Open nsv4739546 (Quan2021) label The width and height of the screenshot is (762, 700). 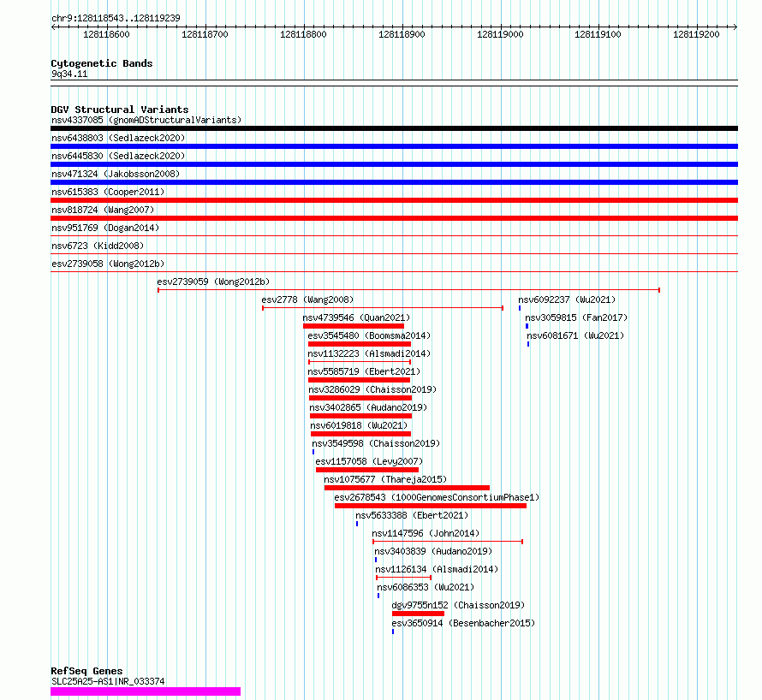tap(356, 317)
